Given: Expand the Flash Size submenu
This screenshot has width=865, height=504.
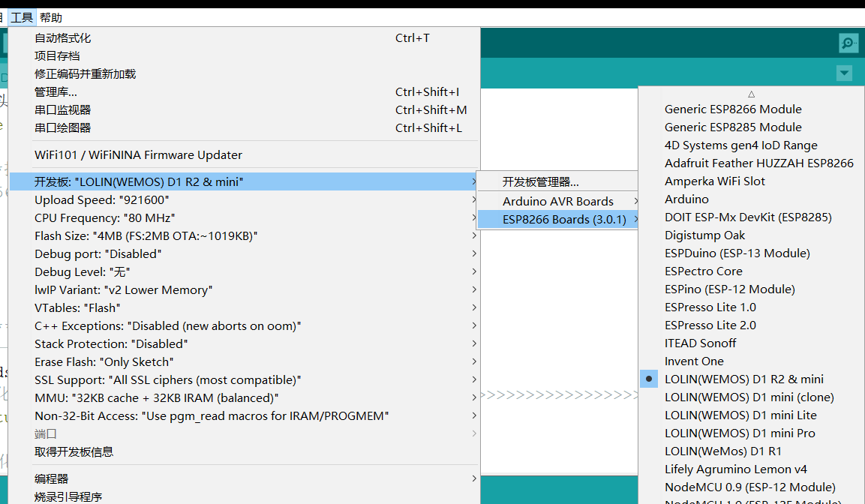Looking at the screenshot, I should click(244, 236).
